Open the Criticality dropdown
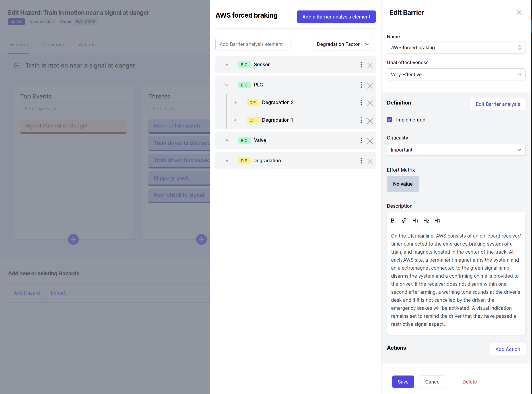The image size is (532, 394). [456, 150]
